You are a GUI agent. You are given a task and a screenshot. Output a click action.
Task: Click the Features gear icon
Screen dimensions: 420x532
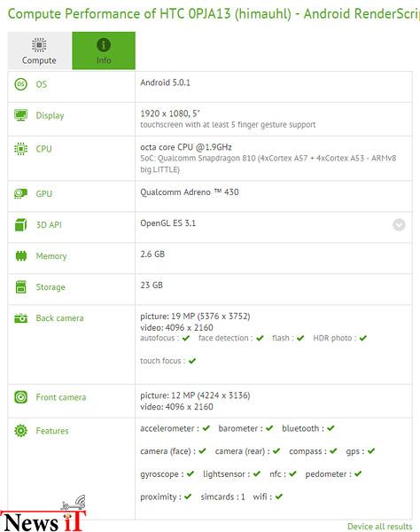click(20, 431)
